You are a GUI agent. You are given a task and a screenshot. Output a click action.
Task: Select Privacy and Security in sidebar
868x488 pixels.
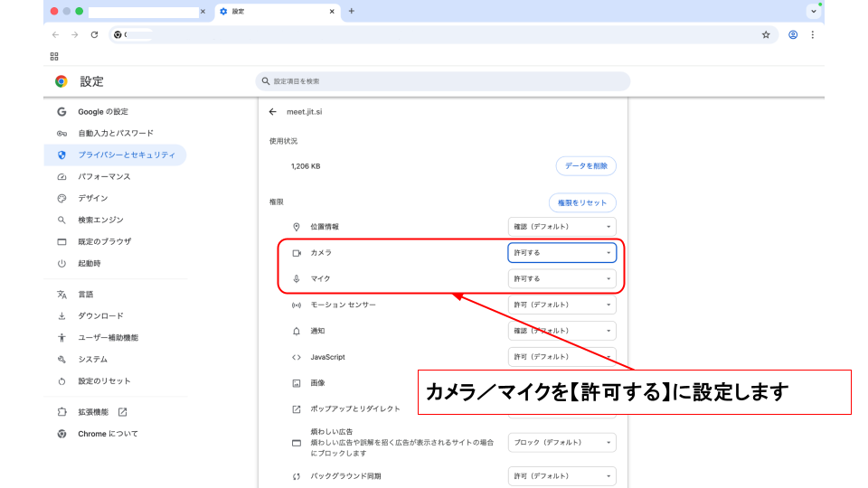126,155
